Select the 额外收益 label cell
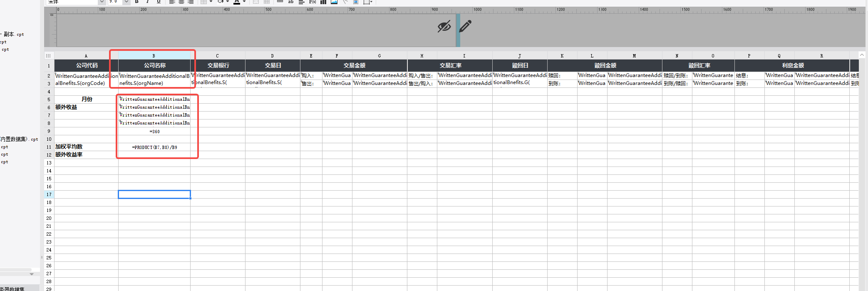This screenshot has width=868, height=291. pos(87,107)
